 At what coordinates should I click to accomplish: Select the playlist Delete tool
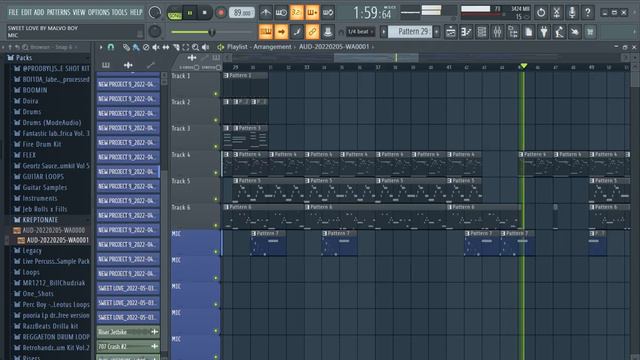[146, 47]
